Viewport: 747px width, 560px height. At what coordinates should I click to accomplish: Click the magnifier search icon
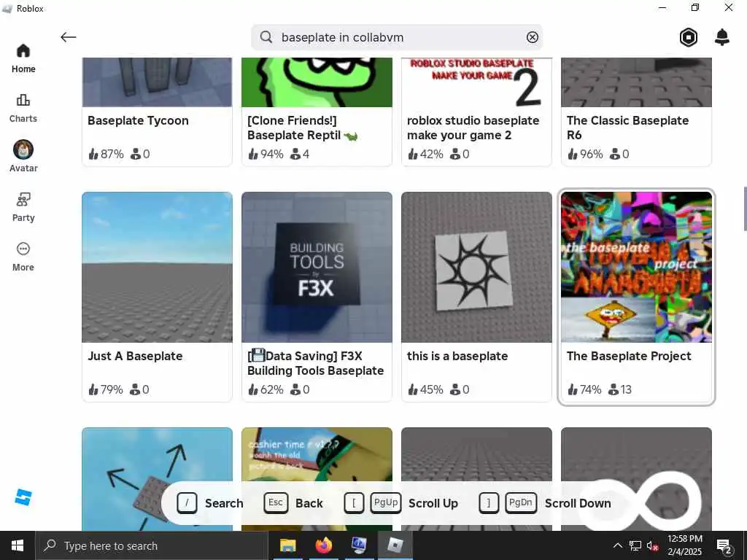tap(266, 37)
